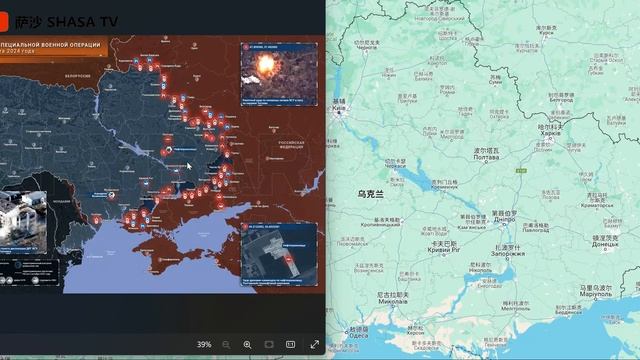Open the white building photo inset on left
The image size is (640, 360).
click(x=23, y=222)
